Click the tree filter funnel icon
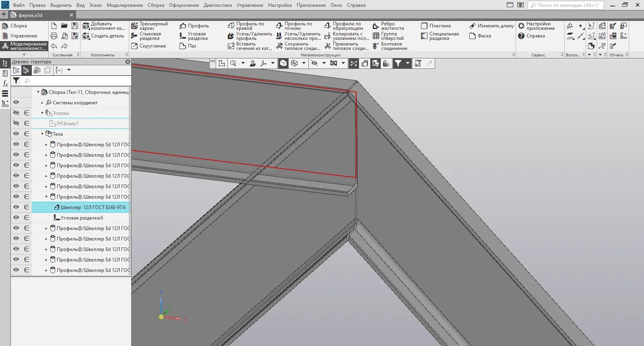 pyautogui.click(x=16, y=81)
